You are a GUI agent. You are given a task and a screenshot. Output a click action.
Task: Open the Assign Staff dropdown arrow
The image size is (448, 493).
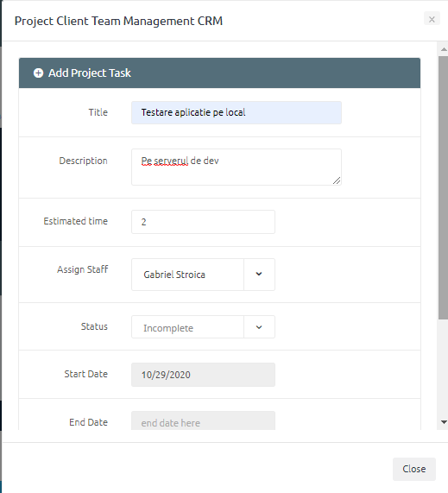259,275
